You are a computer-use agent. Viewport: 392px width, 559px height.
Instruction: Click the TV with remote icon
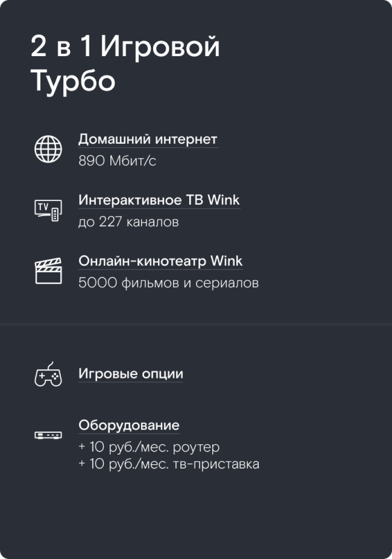pos(48,210)
